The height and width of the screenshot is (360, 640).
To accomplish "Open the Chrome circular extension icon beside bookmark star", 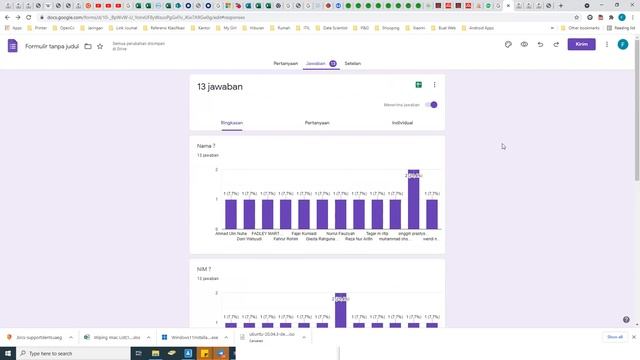I will [590, 18].
